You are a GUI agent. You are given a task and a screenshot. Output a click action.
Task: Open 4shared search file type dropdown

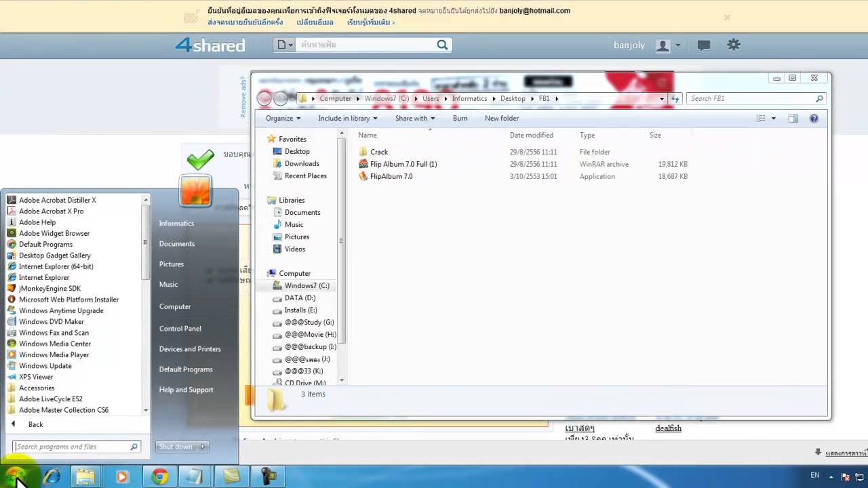(284, 45)
